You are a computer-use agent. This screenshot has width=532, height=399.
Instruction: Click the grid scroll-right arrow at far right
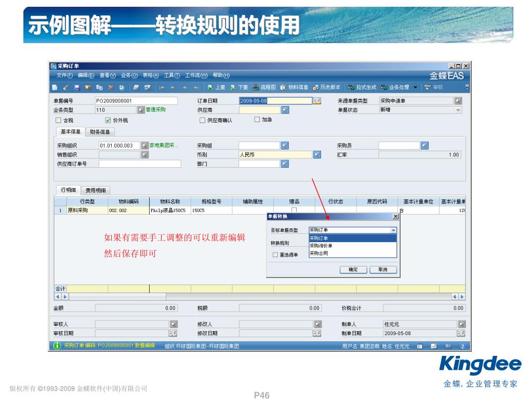click(x=462, y=297)
